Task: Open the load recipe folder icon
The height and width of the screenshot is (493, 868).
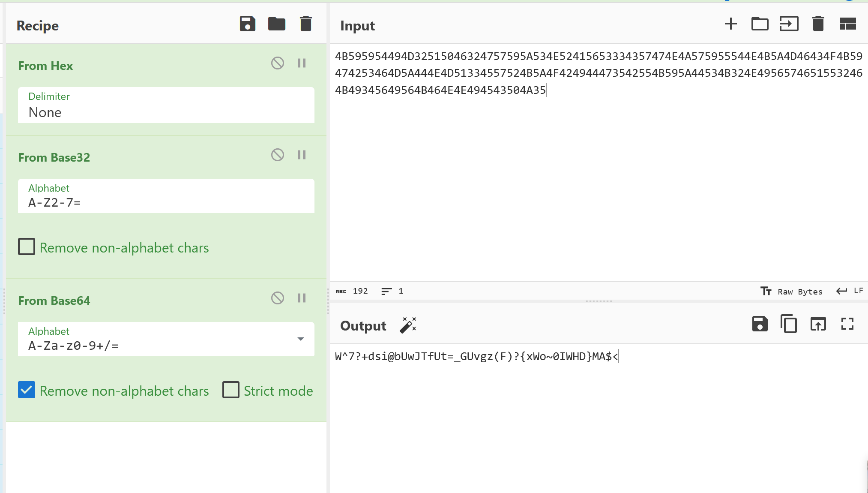Action: (277, 24)
